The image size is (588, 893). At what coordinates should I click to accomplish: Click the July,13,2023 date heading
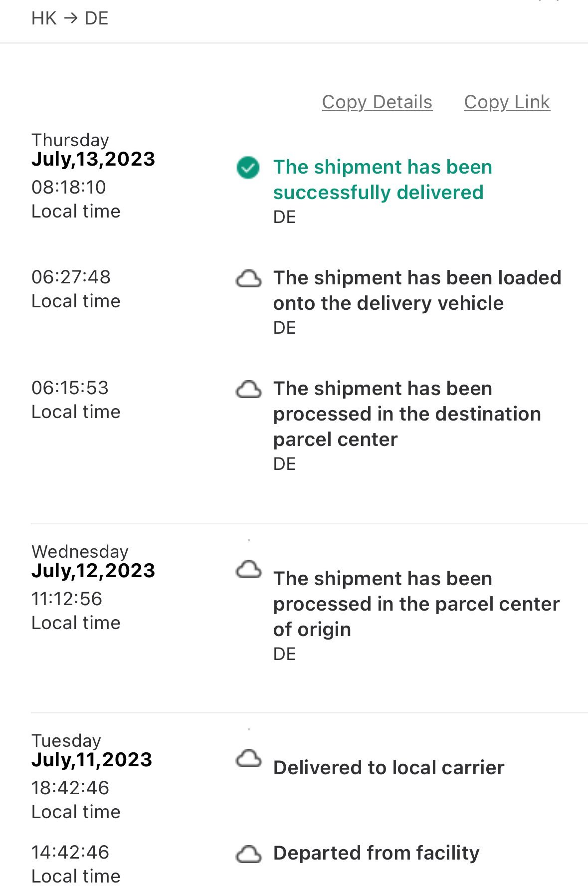(93, 159)
